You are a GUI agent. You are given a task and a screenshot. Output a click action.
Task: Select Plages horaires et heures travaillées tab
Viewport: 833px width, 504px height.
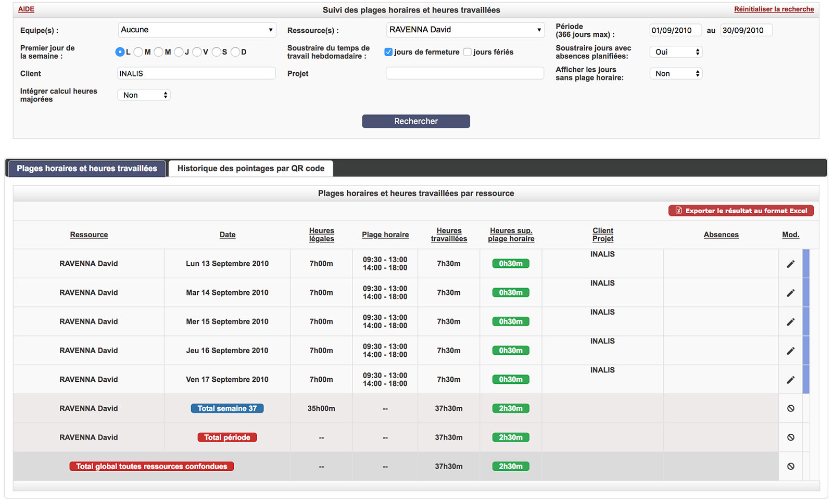click(87, 169)
